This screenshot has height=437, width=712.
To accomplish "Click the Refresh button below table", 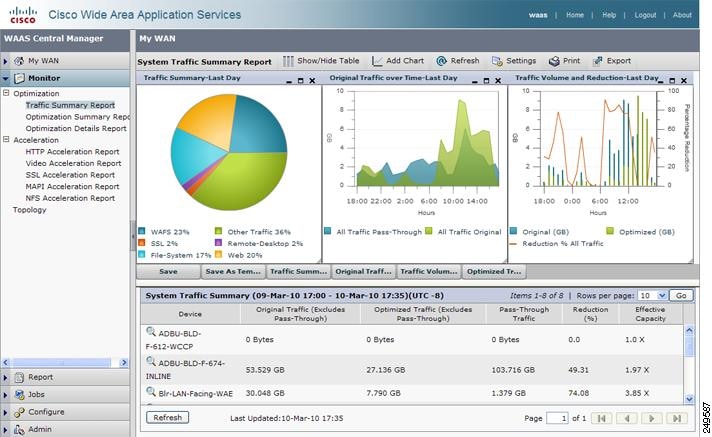I will (168, 417).
